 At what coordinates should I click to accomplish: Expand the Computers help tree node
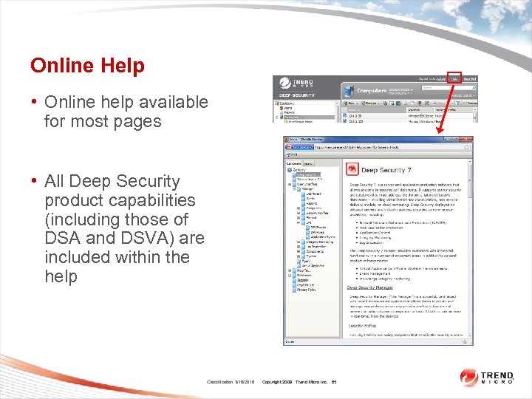(299, 208)
